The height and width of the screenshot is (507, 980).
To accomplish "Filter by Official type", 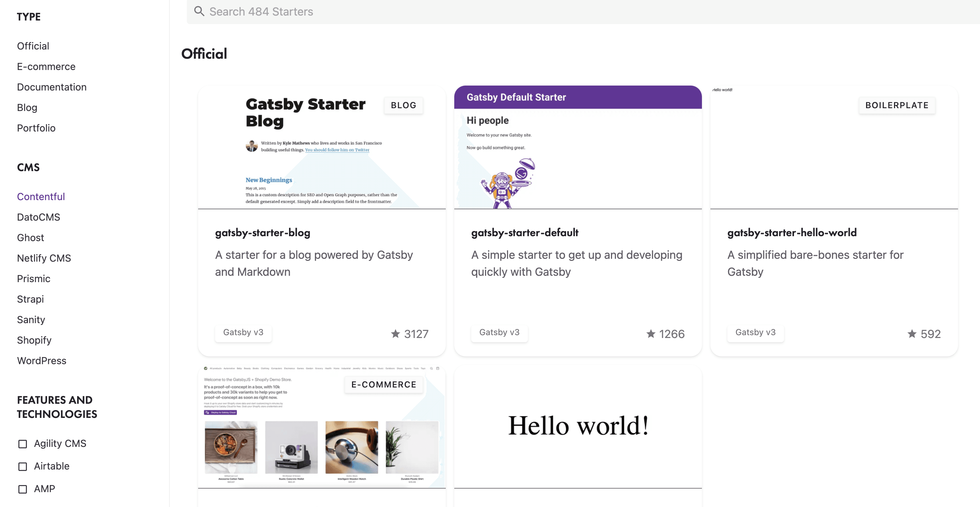I will (33, 46).
